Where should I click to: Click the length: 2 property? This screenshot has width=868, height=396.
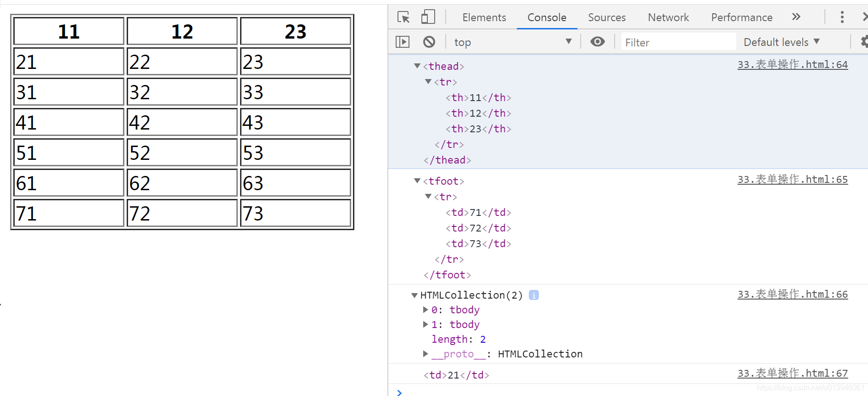tap(459, 339)
